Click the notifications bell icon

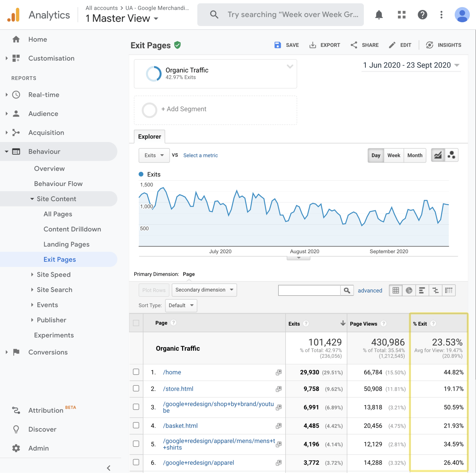(x=379, y=15)
